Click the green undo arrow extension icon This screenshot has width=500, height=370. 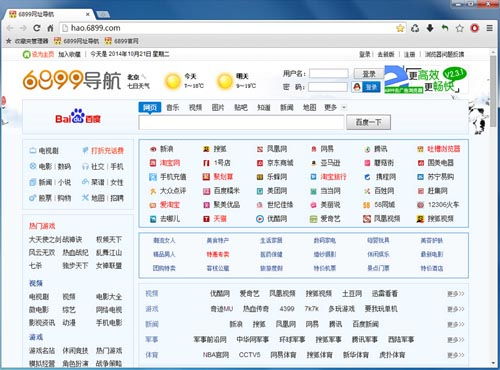tap(445, 28)
